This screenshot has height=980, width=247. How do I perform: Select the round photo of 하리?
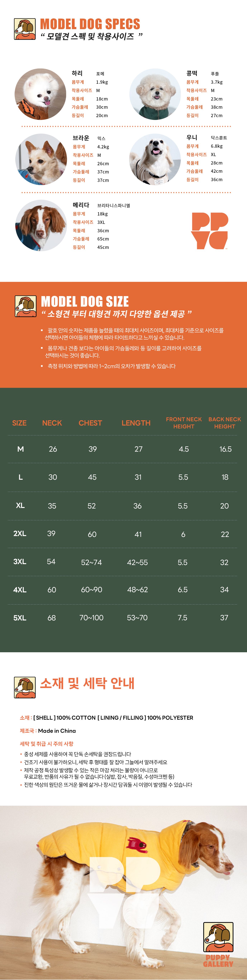[40, 94]
